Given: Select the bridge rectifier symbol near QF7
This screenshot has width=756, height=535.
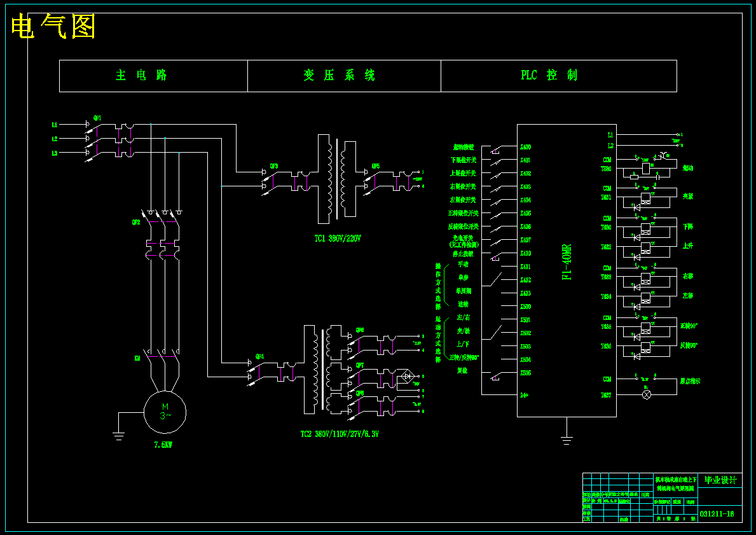Looking at the screenshot, I should 408,377.
